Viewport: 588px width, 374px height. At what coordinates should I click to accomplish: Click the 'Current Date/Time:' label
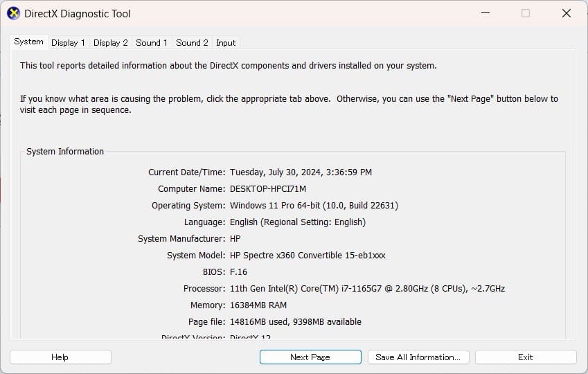187,172
